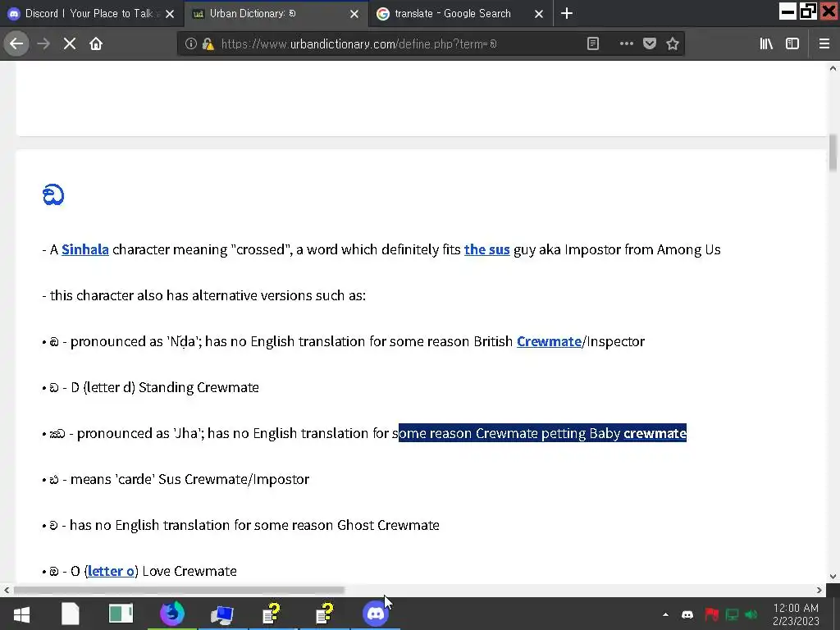This screenshot has width=840, height=630.
Task: Open the green window taskbar icon
Action: pyautogui.click(x=121, y=614)
